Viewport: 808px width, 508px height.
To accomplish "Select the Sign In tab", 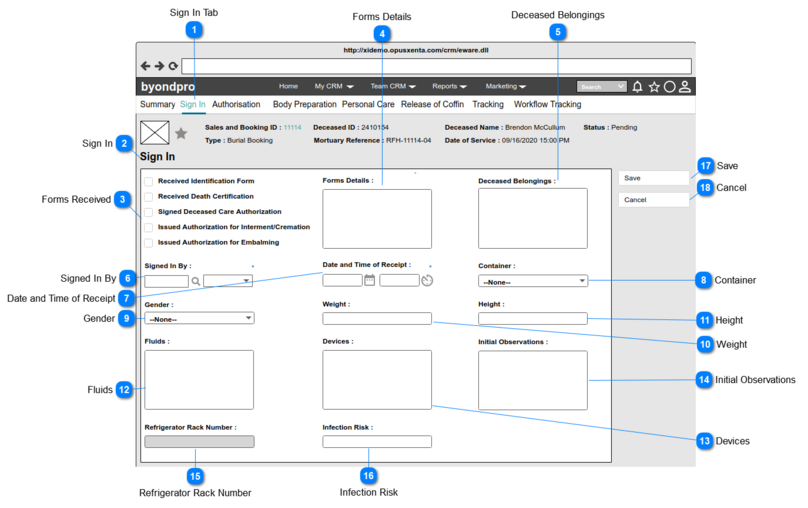I will (x=193, y=105).
